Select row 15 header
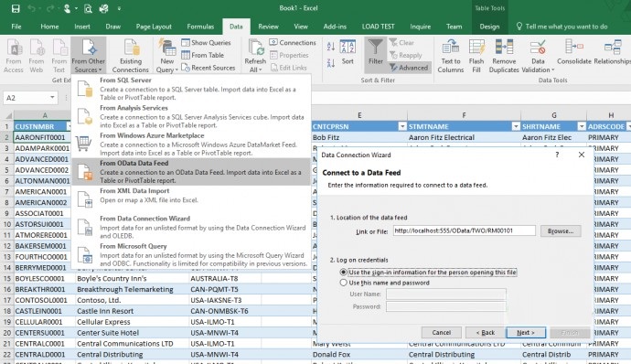Image resolution: width=631 pixels, height=364 pixels. click(6, 278)
